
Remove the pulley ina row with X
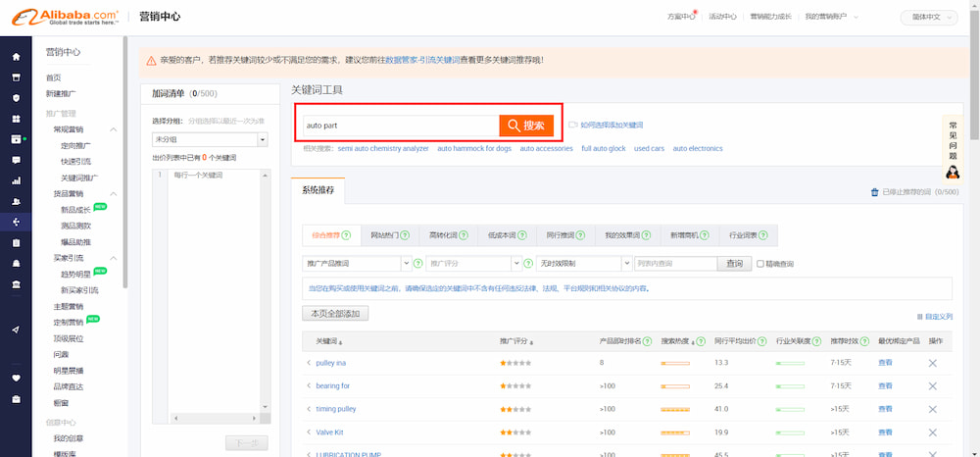click(933, 363)
